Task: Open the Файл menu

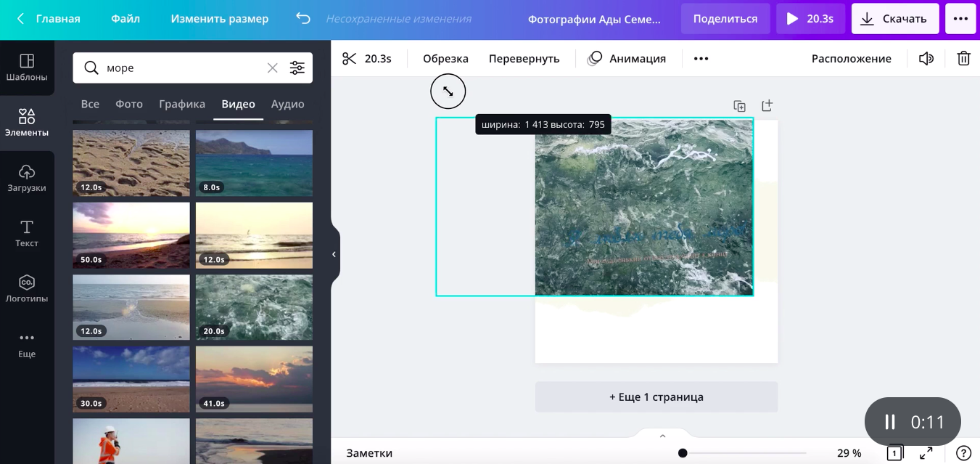Action: pos(125,19)
